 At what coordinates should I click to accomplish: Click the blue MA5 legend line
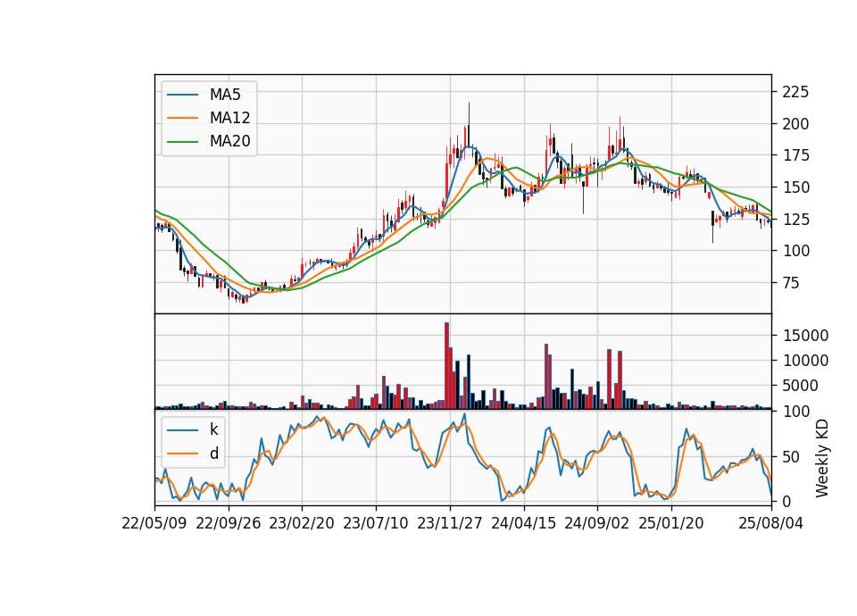[x=182, y=96]
